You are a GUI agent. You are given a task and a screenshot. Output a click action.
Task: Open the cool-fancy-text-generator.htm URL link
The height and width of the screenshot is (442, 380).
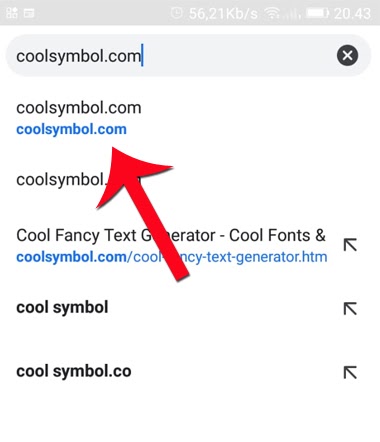coord(172,257)
